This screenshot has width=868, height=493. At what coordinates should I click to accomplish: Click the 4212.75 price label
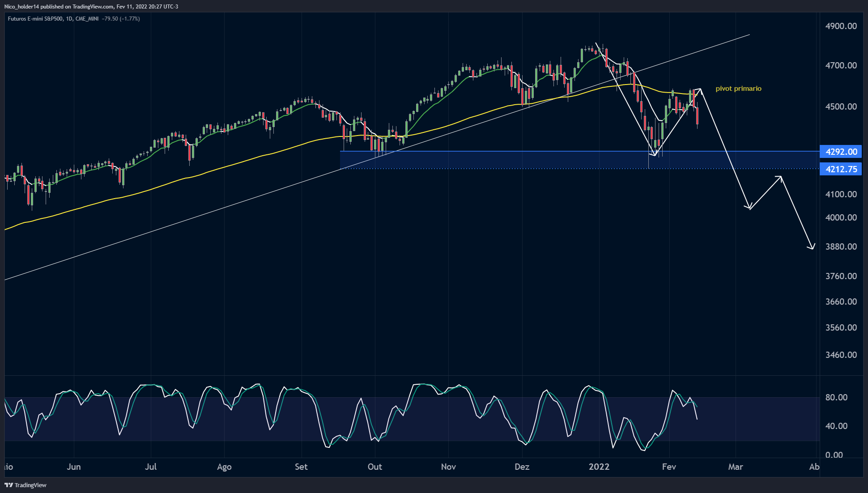click(840, 169)
